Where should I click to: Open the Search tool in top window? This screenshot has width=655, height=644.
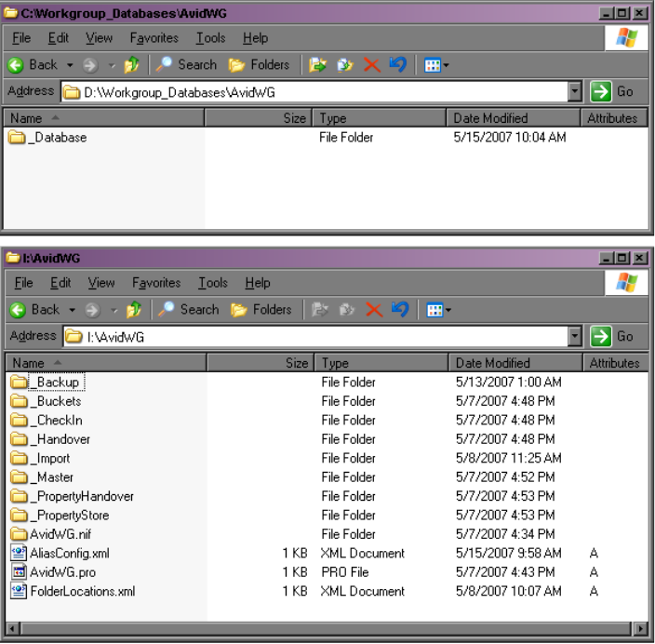point(186,65)
